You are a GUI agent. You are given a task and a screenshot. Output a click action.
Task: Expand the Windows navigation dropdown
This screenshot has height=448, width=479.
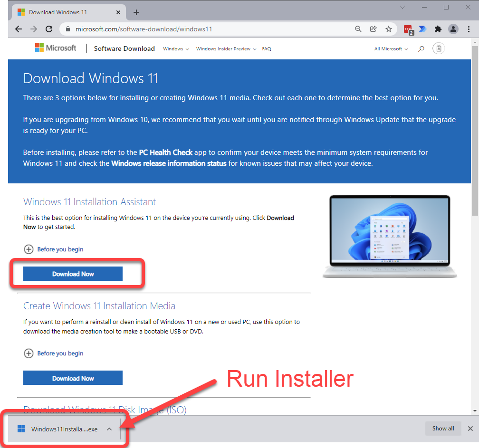(176, 49)
